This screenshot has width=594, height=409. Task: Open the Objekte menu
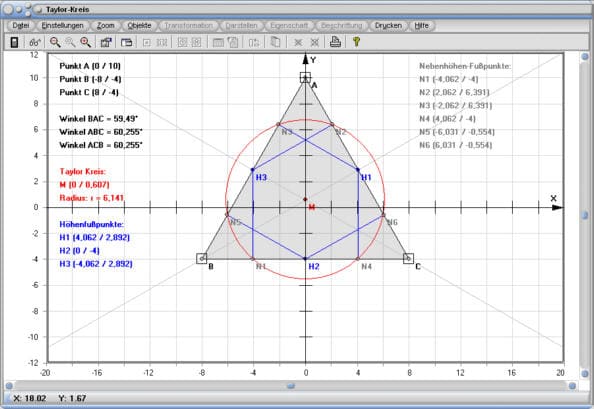pyautogui.click(x=139, y=25)
